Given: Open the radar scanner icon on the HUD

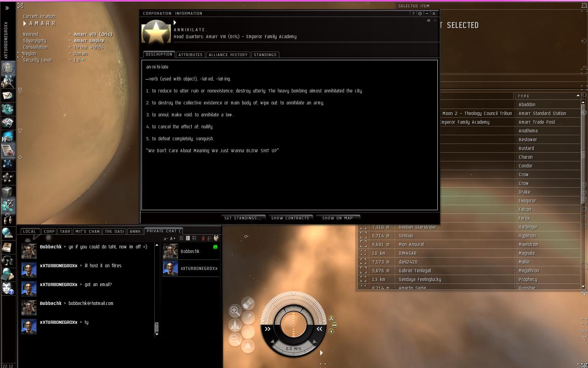Looking at the screenshot, I should pos(248,317).
